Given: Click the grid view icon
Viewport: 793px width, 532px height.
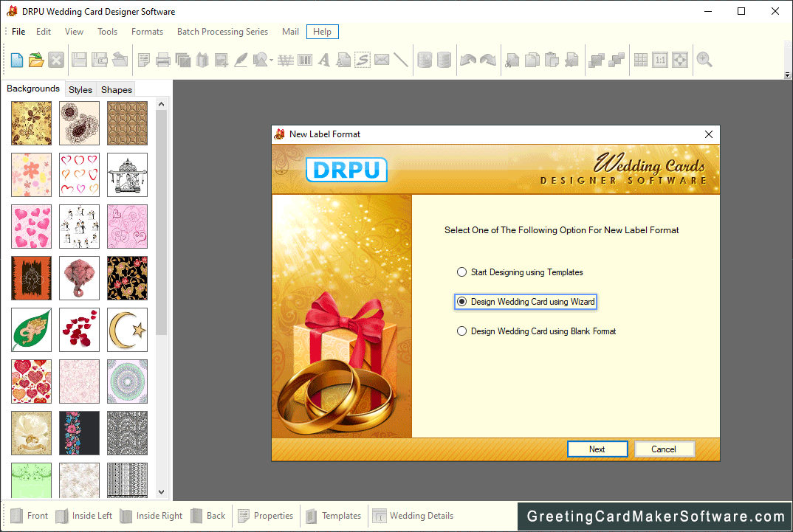Looking at the screenshot, I should (641, 60).
